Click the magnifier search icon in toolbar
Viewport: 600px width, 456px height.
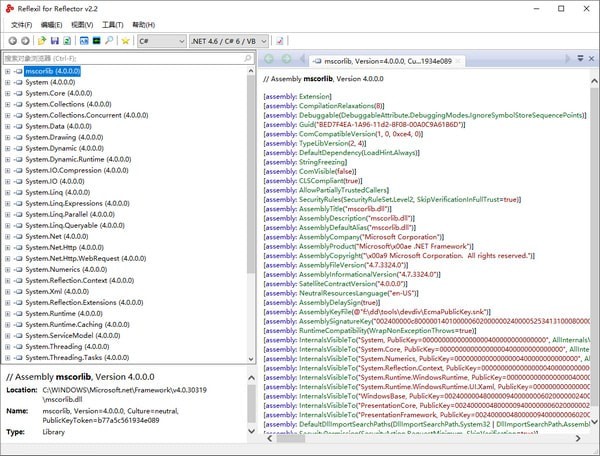point(109,41)
